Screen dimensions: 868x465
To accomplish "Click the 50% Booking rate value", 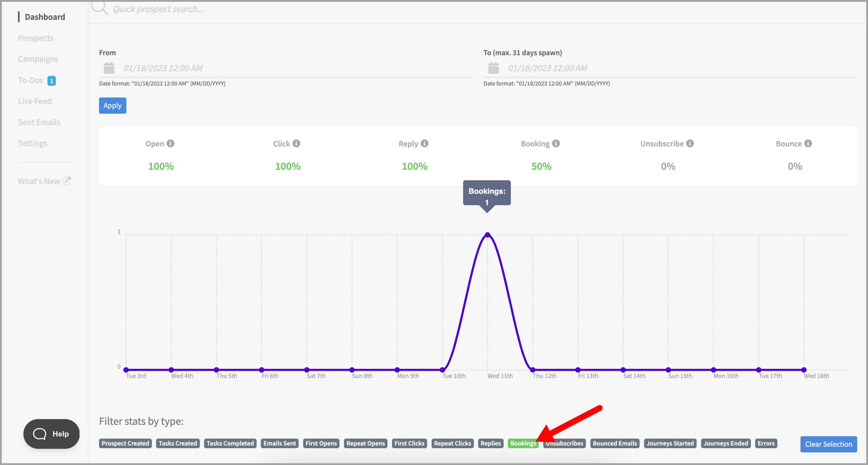I will click(x=541, y=166).
